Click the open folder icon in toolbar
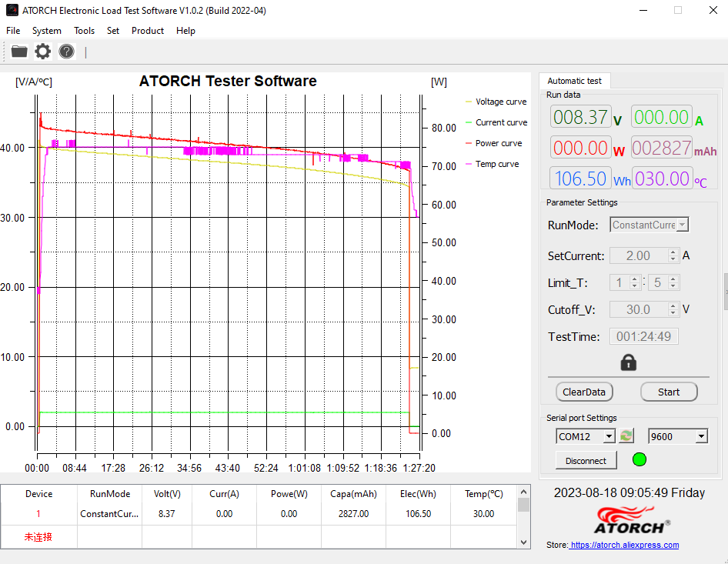The height and width of the screenshot is (564, 728). 19,52
